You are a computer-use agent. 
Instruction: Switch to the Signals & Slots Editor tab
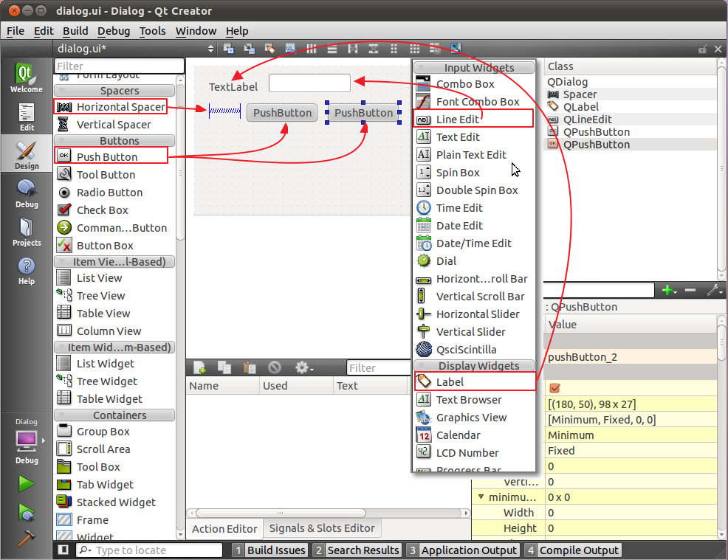coord(322,528)
